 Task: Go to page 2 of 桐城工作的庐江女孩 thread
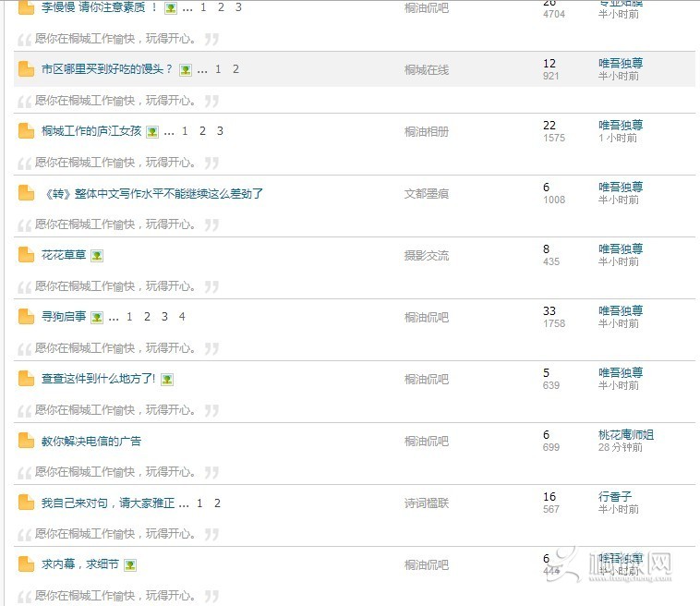click(x=202, y=131)
